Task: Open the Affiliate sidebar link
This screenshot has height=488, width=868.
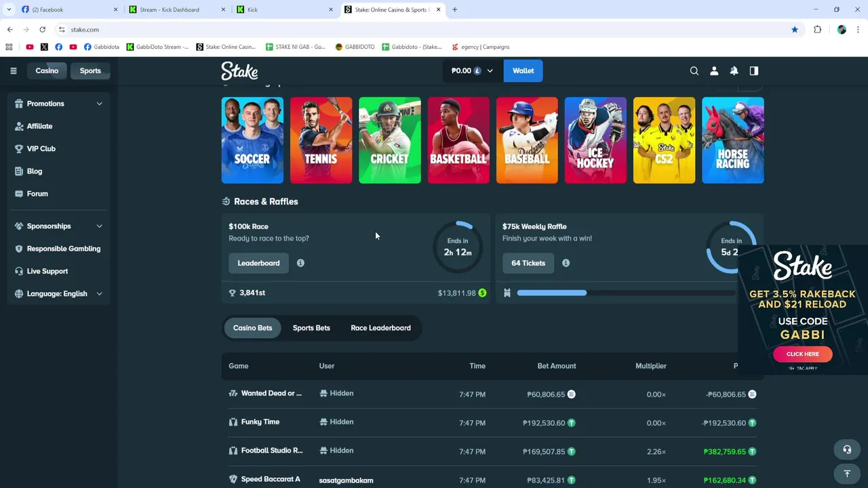Action: click(x=39, y=126)
